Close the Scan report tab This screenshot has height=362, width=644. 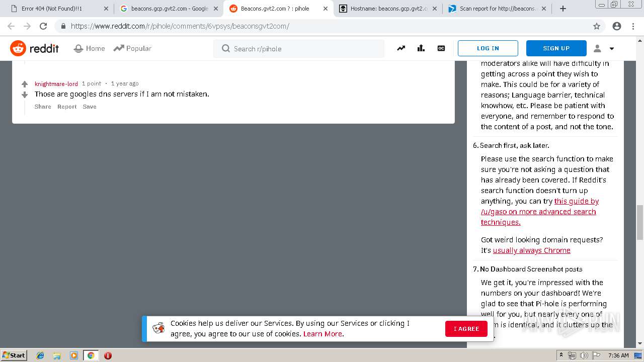[x=544, y=9]
